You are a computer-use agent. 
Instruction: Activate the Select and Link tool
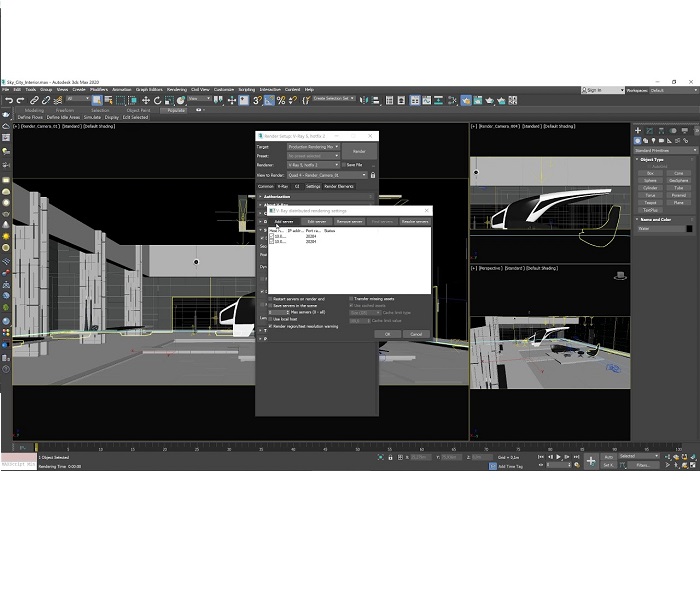tap(34, 100)
